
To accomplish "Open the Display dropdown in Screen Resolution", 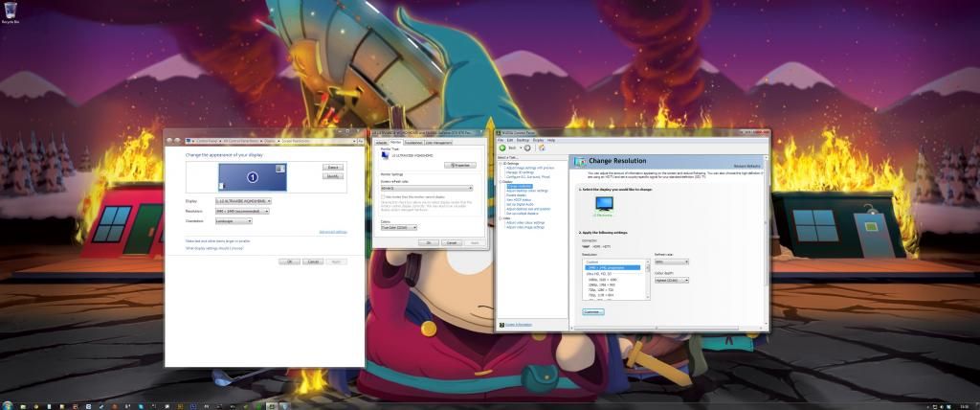I will pyautogui.click(x=243, y=201).
